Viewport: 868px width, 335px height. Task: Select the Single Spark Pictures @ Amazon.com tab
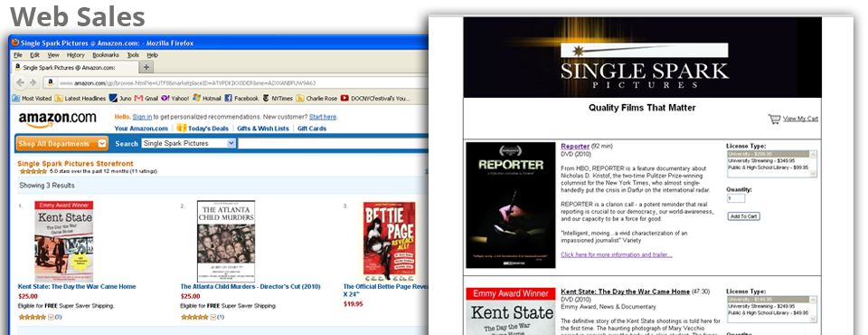coord(75,67)
